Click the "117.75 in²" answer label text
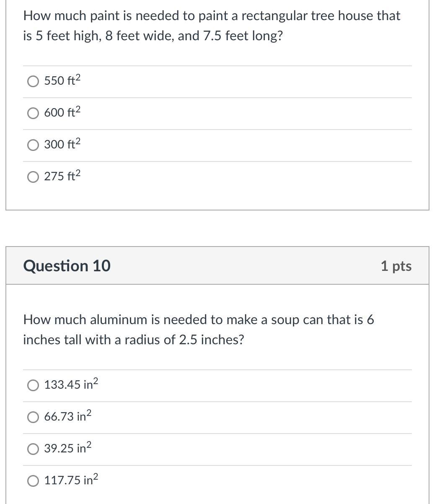Image resolution: width=437 pixels, height=504 pixels. click(x=71, y=480)
